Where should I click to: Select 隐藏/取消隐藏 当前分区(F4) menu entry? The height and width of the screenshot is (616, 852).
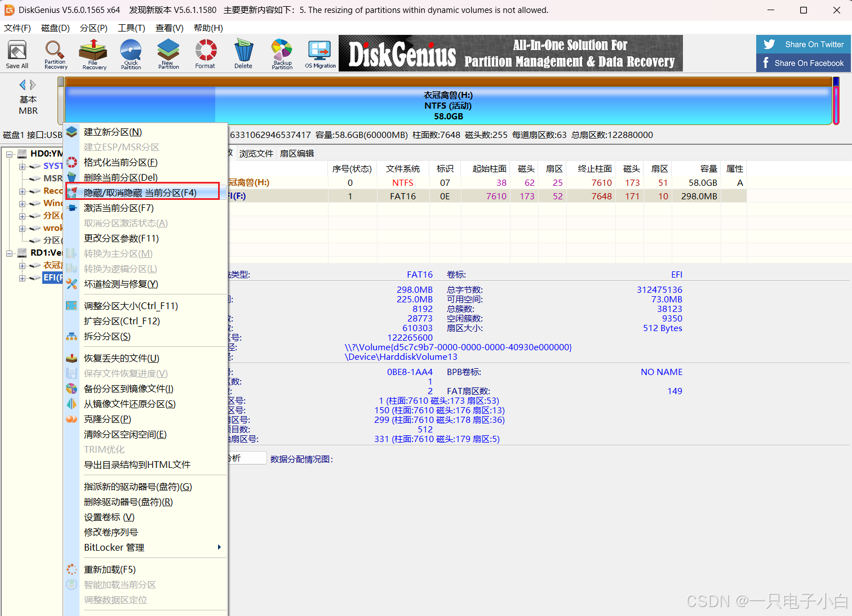click(145, 193)
